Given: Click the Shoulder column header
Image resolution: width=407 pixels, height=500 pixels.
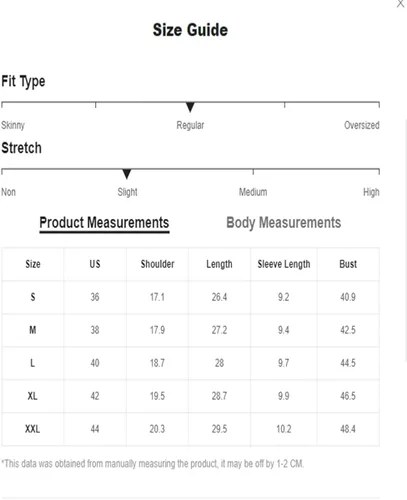Looking at the screenshot, I should click(x=157, y=264).
